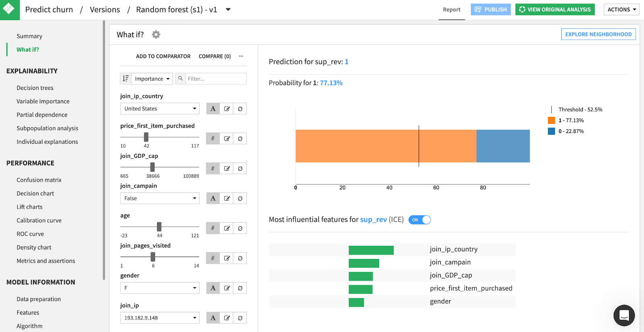644x332 pixels.
Task: Click the feature Filter input field
Action: coord(216,79)
